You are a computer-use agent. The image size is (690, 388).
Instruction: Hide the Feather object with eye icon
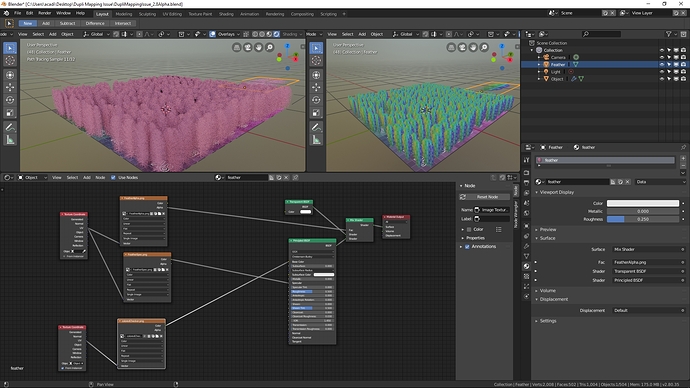coord(661,64)
